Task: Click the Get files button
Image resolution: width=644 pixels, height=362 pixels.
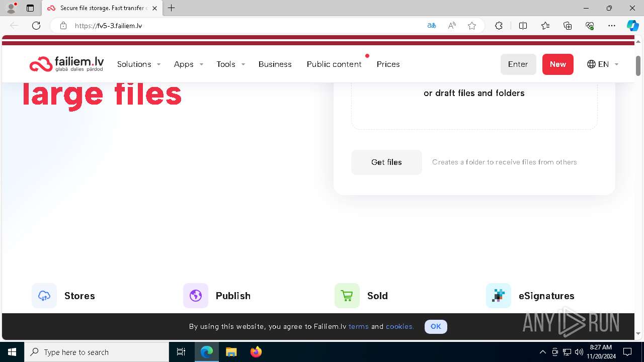Action: click(386, 162)
